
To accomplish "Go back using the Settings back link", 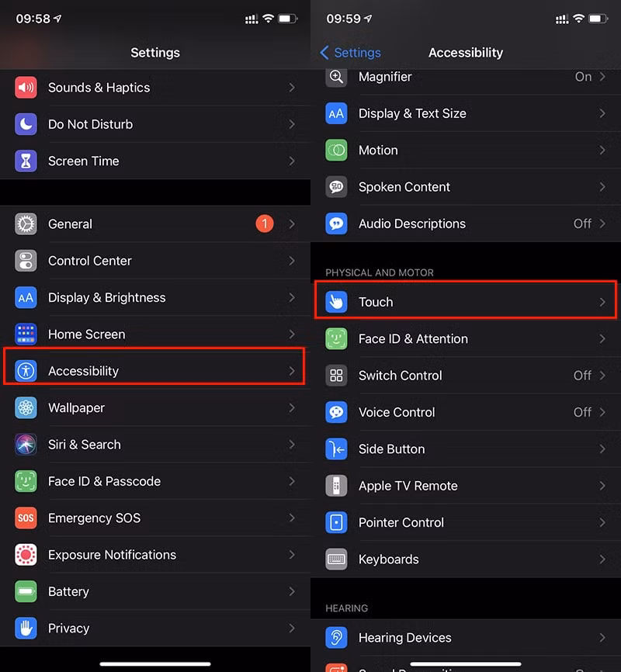I will pos(350,53).
